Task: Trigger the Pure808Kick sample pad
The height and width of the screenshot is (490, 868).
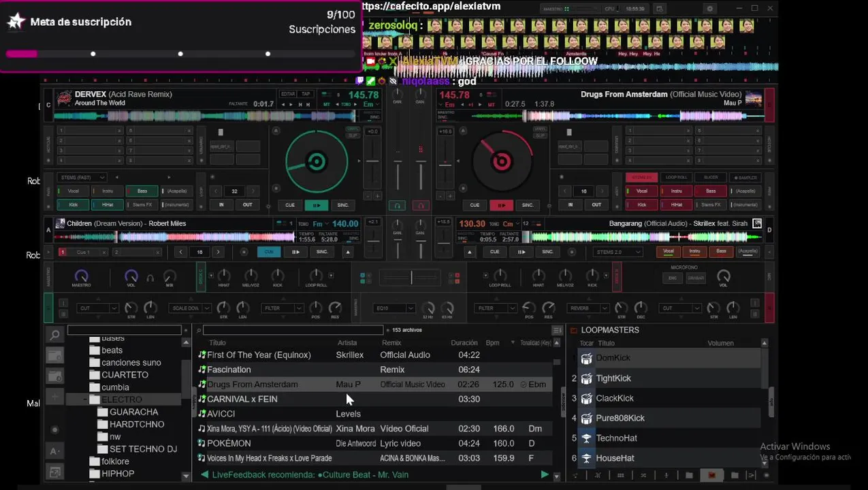Action: click(x=586, y=418)
